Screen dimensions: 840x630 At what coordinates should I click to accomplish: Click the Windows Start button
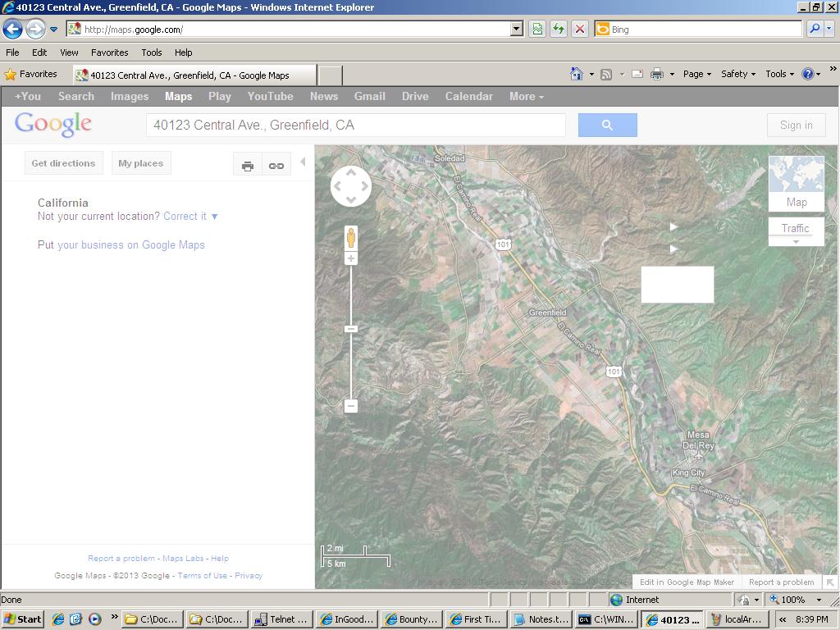pos(22,619)
